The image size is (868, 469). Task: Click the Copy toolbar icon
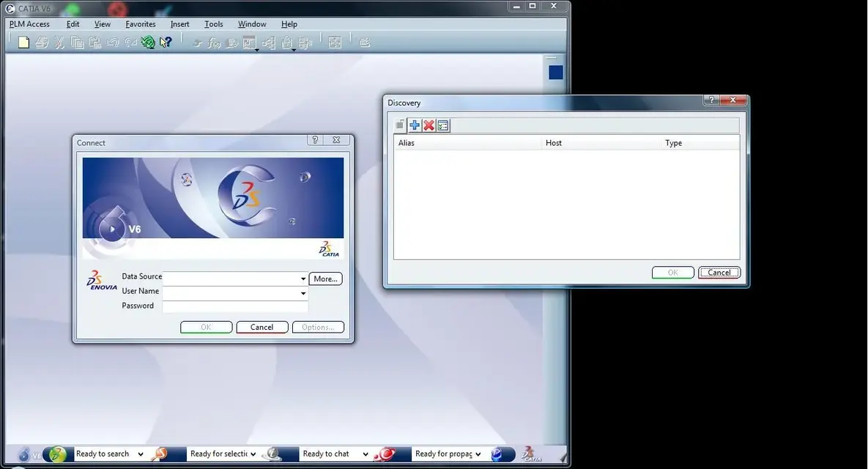(77, 43)
